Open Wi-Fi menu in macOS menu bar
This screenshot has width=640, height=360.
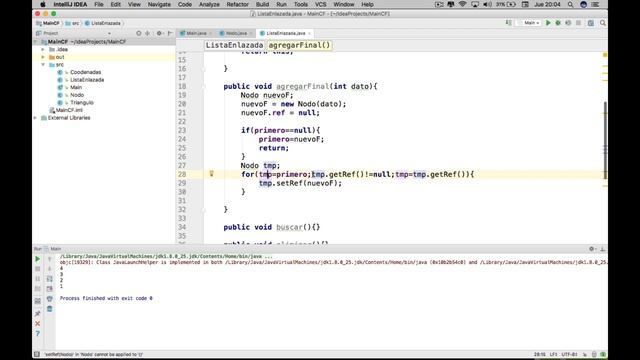462,4
